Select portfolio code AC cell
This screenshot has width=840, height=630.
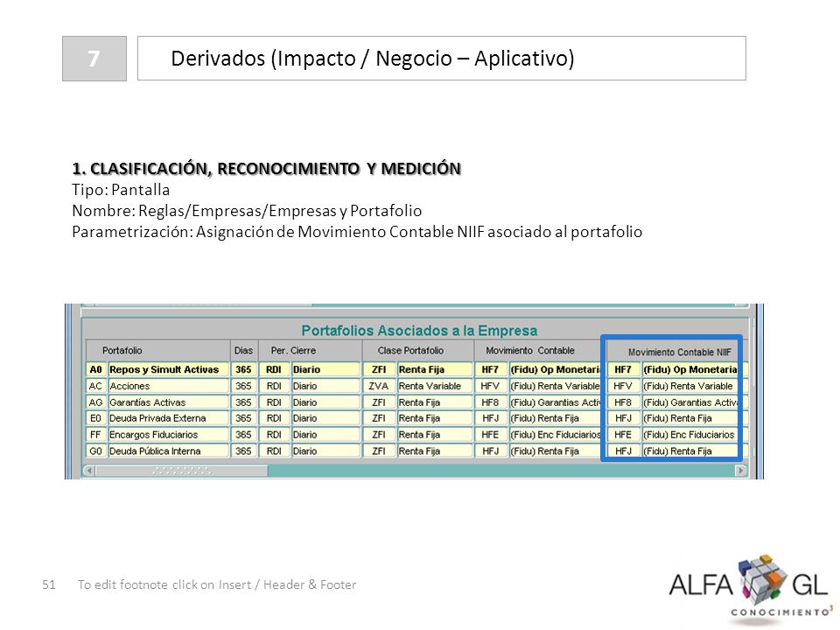(96, 386)
